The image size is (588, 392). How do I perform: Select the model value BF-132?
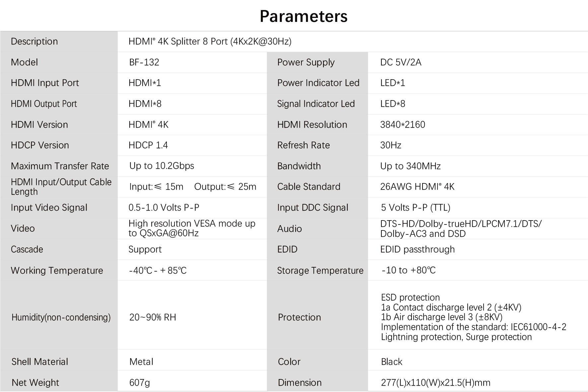click(144, 62)
